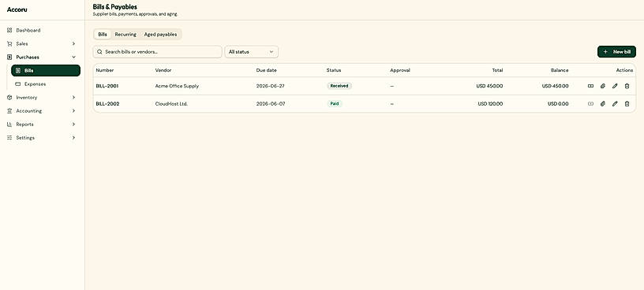Screen dimensions: 644x290
Task: Focus the Search bills or vendors field
Action: tap(157, 52)
